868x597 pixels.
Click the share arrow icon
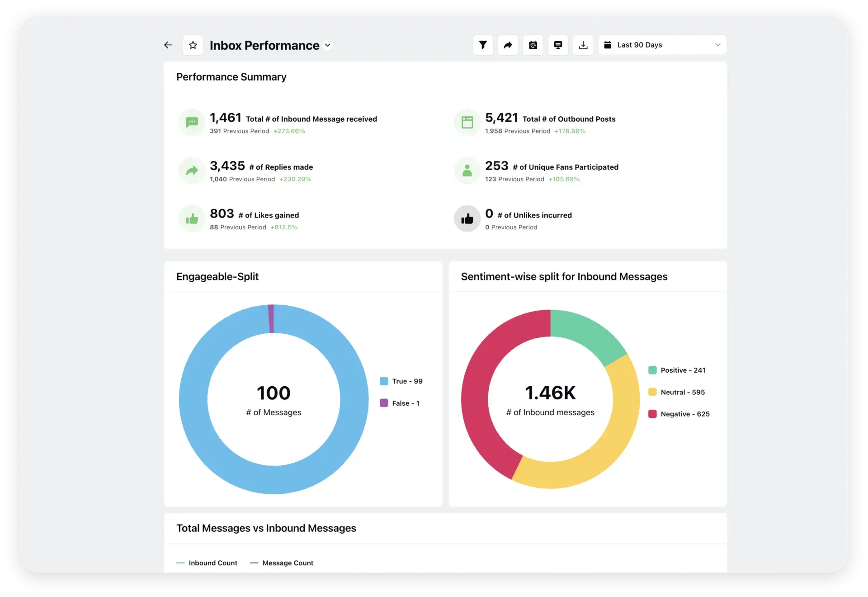[x=508, y=45]
